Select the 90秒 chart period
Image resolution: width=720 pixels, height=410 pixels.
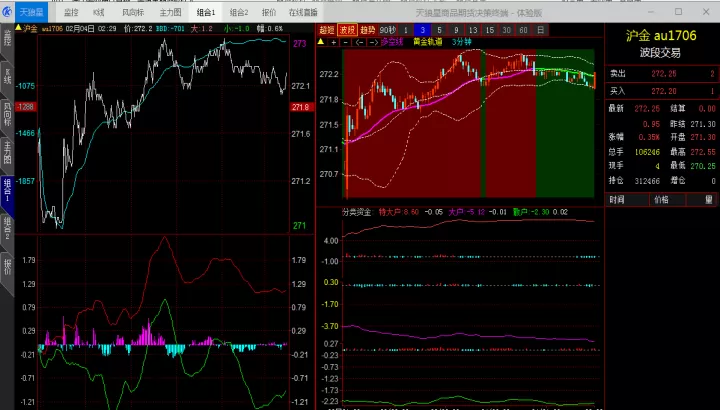pyautogui.click(x=388, y=30)
